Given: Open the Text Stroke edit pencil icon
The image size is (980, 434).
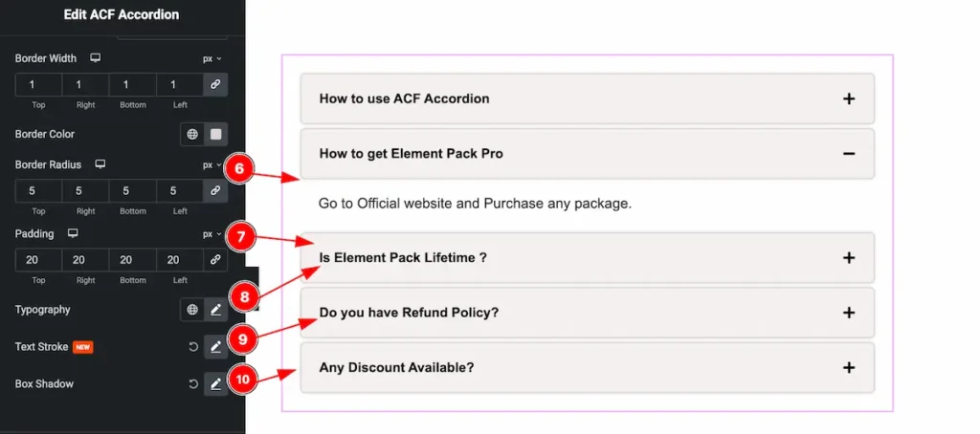Looking at the screenshot, I should coord(216,346).
